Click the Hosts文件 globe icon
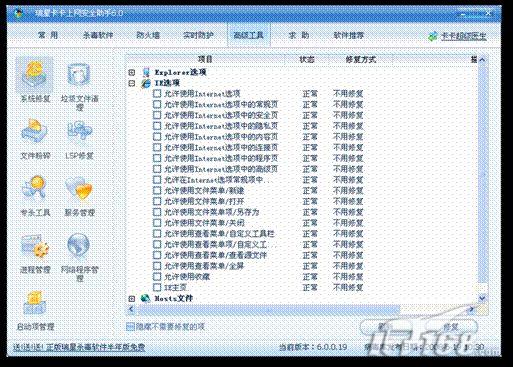Screen dimensions: 513x367 pyautogui.click(x=145, y=298)
